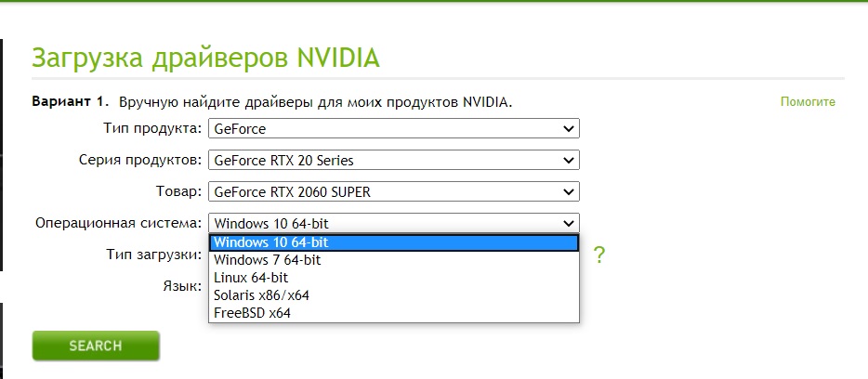868x379 pixels.
Task: Expand the Серия продуктов dropdown
Action: [393, 161]
